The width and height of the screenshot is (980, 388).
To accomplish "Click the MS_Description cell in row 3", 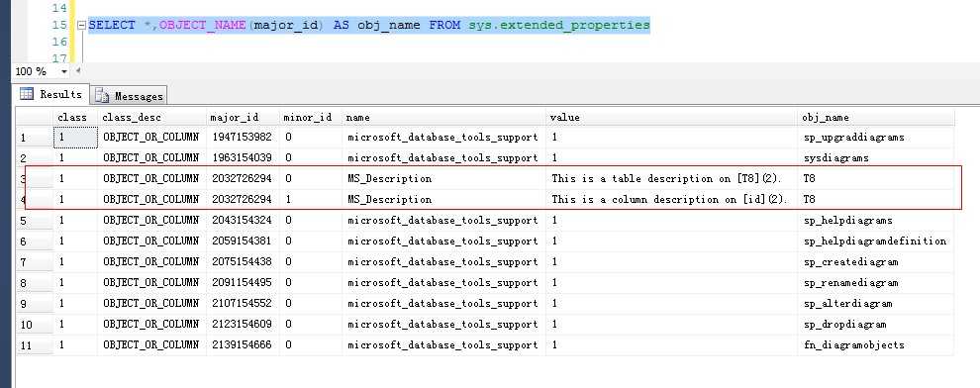I will coord(443,179).
